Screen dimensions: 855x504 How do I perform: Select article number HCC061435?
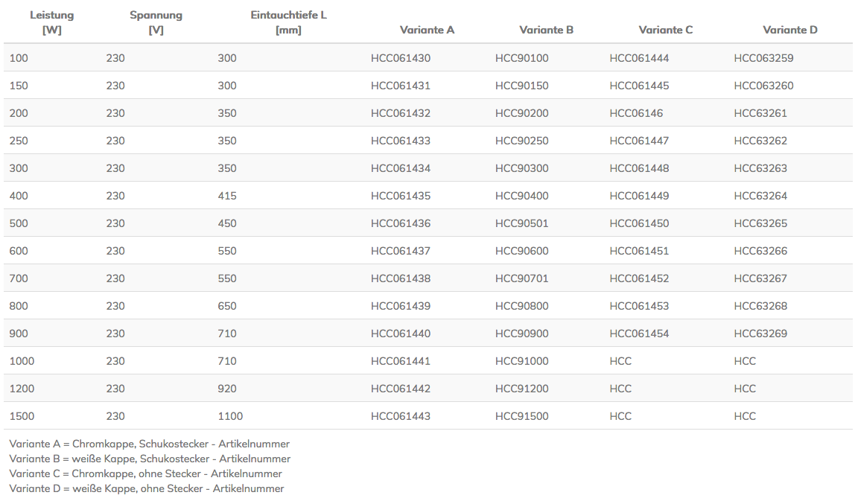[401, 196]
